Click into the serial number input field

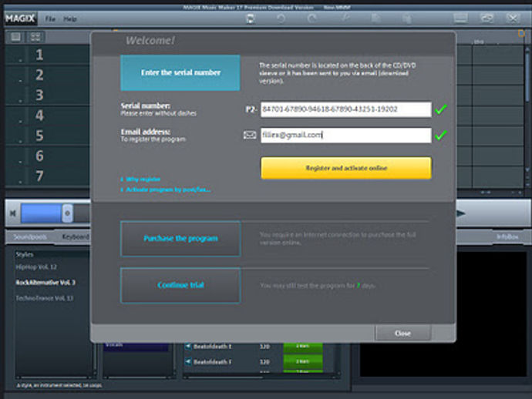[346, 109]
